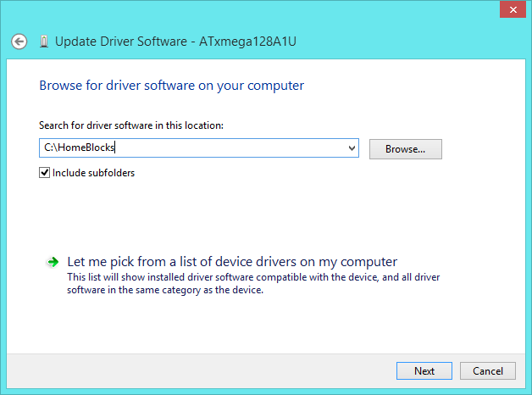
Task: Click the Browse for driver software heading
Action: pos(171,86)
